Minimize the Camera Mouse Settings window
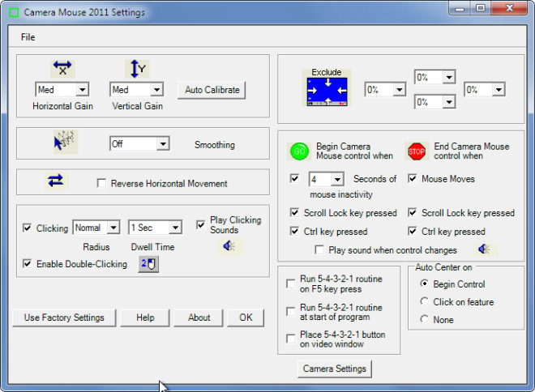 [x=460, y=9]
